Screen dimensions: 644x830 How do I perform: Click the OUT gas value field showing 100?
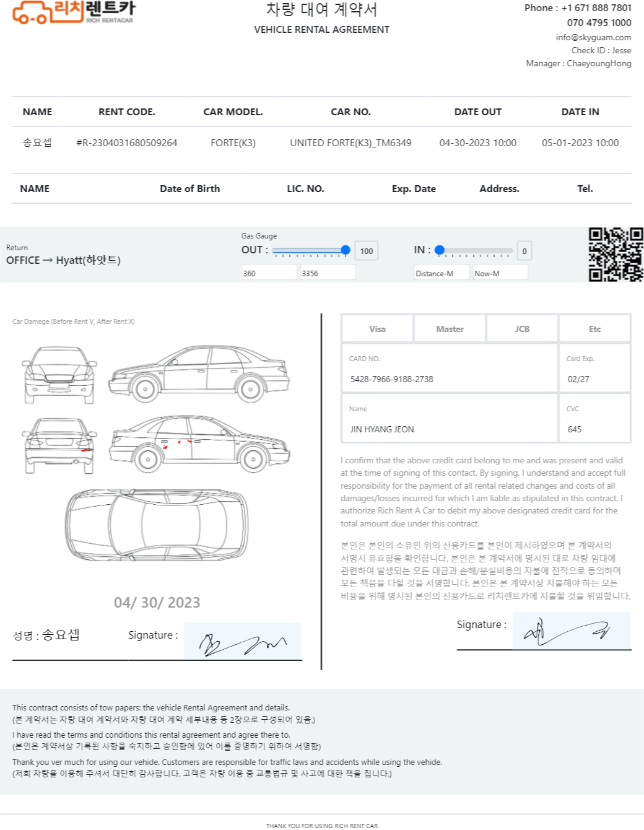point(367,251)
